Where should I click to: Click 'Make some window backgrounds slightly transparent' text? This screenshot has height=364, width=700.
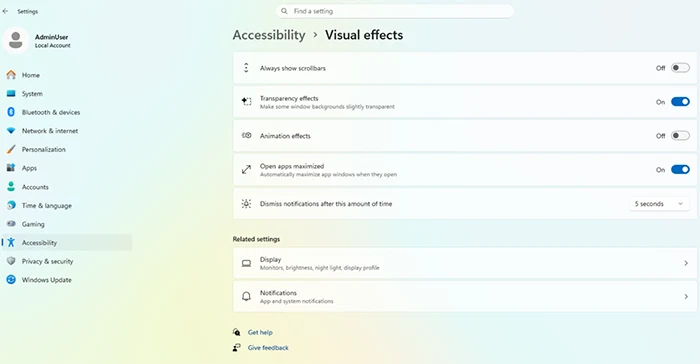point(327,107)
